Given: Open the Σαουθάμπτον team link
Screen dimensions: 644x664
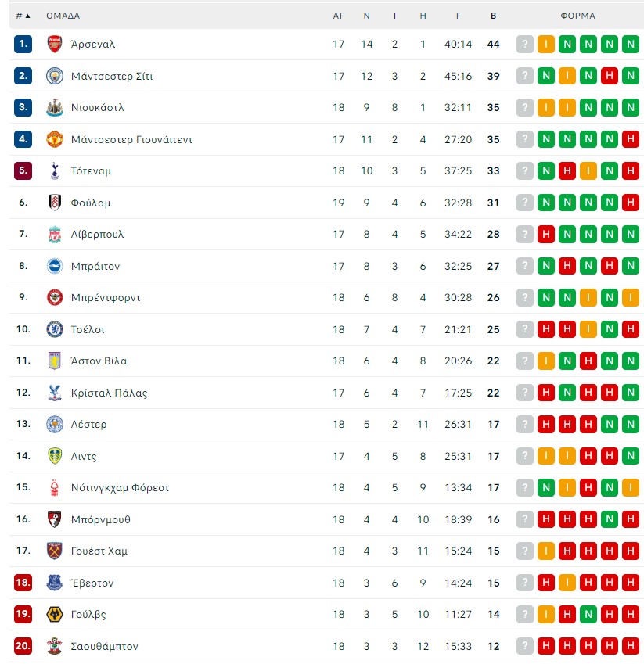Looking at the screenshot, I should coord(104,646).
